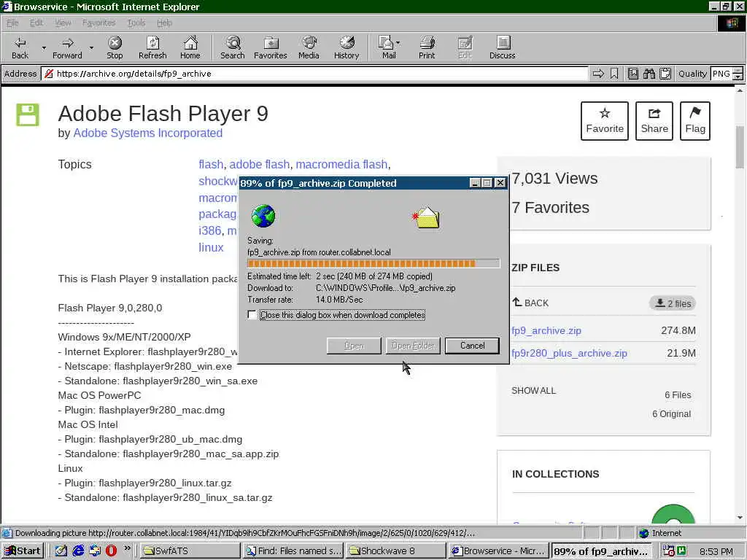Image resolution: width=747 pixels, height=560 pixels.
Task: Click the clipboard icon in address toolbar
Action: click(665, 74)
